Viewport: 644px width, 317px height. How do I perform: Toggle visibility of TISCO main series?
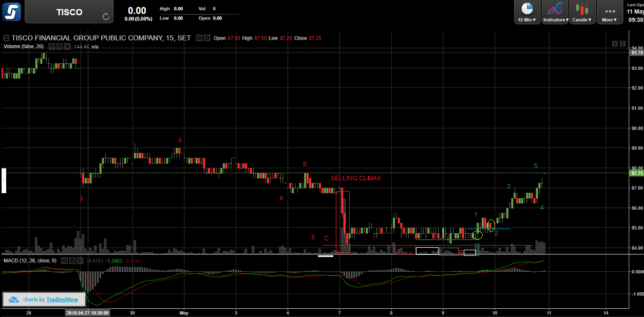point(200,38)
